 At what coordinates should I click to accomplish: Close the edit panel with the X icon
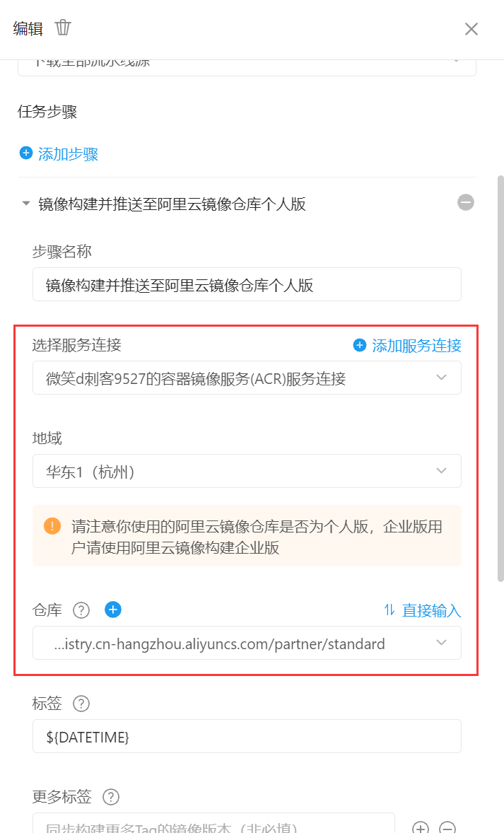(x=471, y=29)
